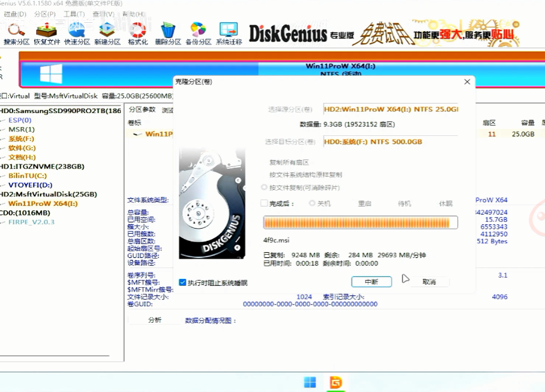Screen dimensions: 545x392
Task: Click source partition field HD2:Win11ProW X64(I:)
Action: click(390, 109)
